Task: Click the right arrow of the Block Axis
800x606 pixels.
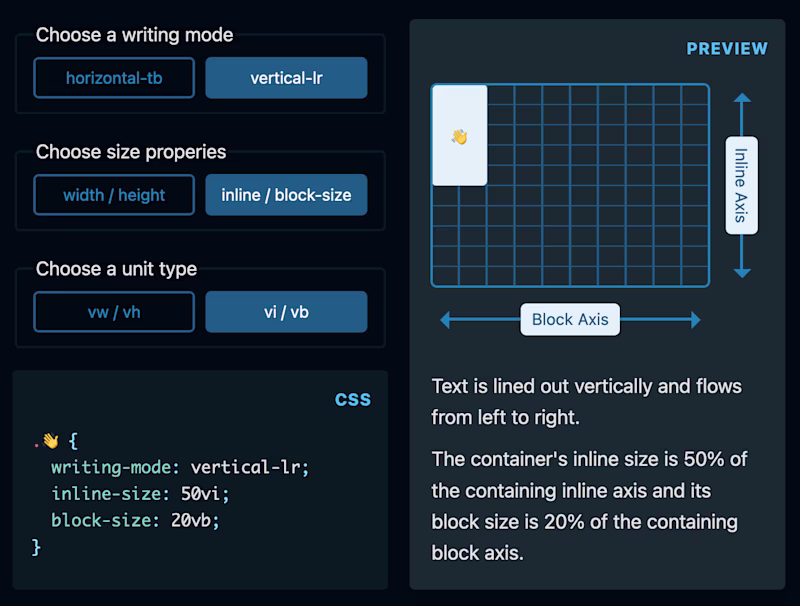Action: [697, 318]
